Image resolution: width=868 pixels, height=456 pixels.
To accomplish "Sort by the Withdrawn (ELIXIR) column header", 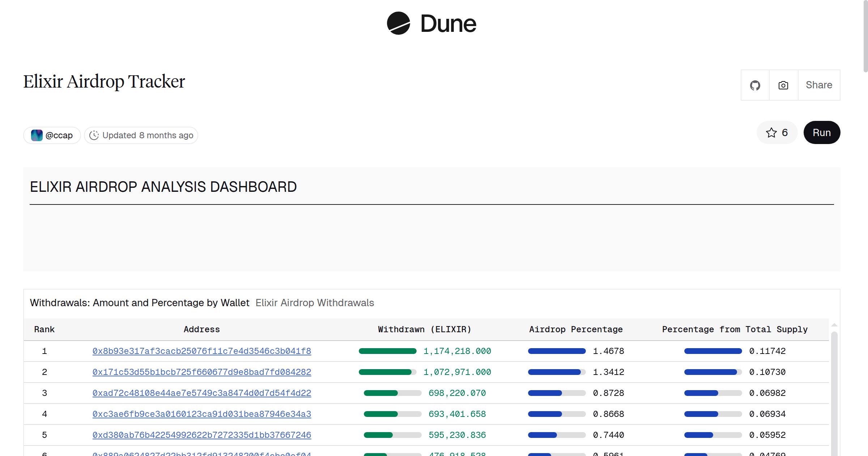I will coord(424,329).
